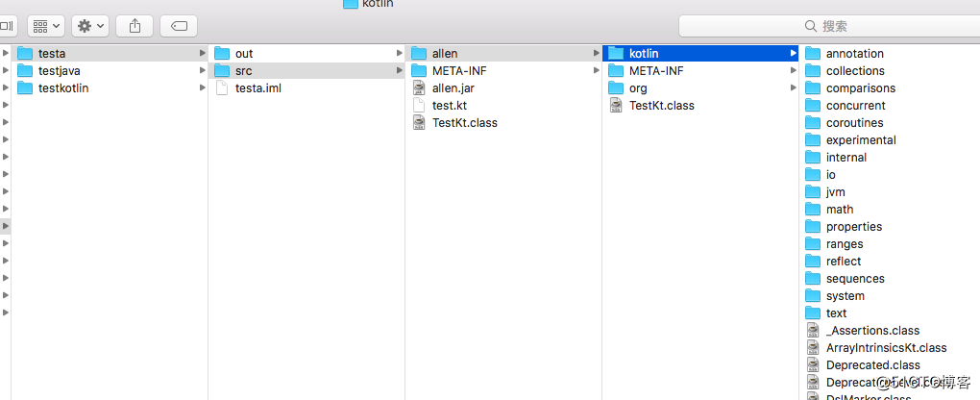Select META-INF in the allen column
This screenshot has height=400, width=980.
coord(458,71)
